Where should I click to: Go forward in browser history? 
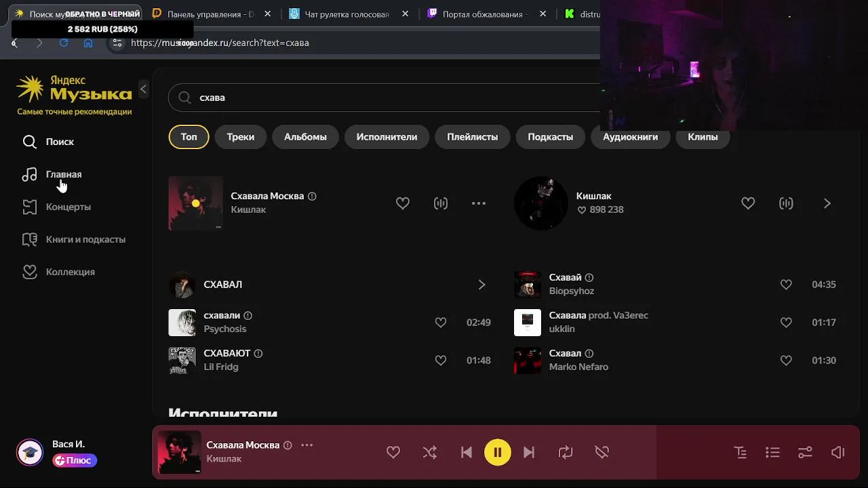39,43
